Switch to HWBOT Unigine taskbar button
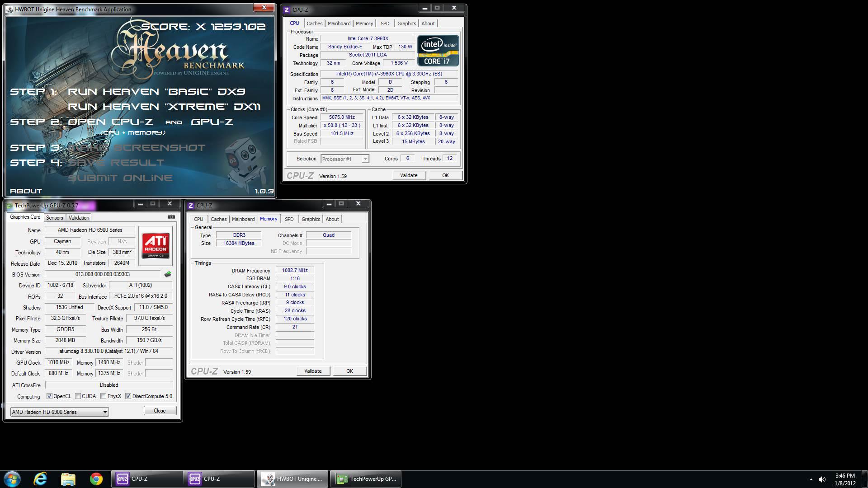The height and width of the screenshot is (488, 868). pyautogui.click(x=292, y=479)
